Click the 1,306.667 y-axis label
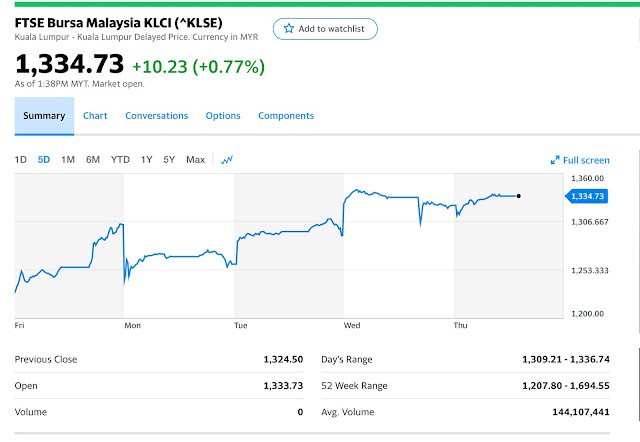 point(590,222)
